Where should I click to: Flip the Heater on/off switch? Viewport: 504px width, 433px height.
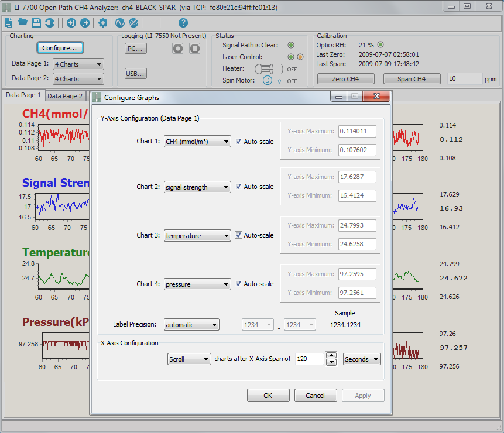click(x=269, y=69)
